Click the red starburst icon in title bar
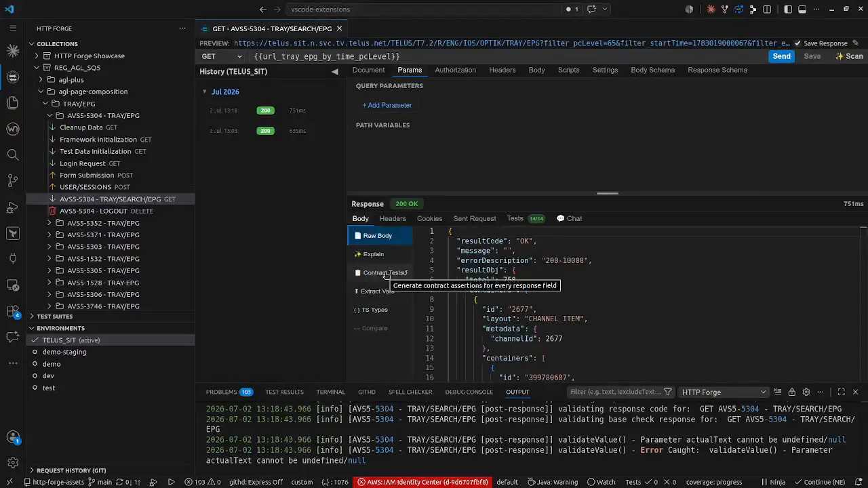Viewport: 868px width, 488px height. [711, 9]
